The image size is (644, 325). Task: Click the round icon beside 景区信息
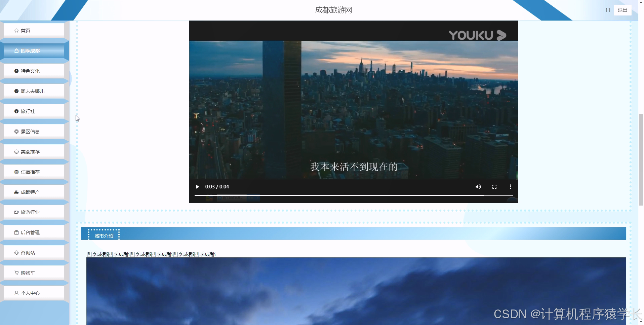pos(16,132)
